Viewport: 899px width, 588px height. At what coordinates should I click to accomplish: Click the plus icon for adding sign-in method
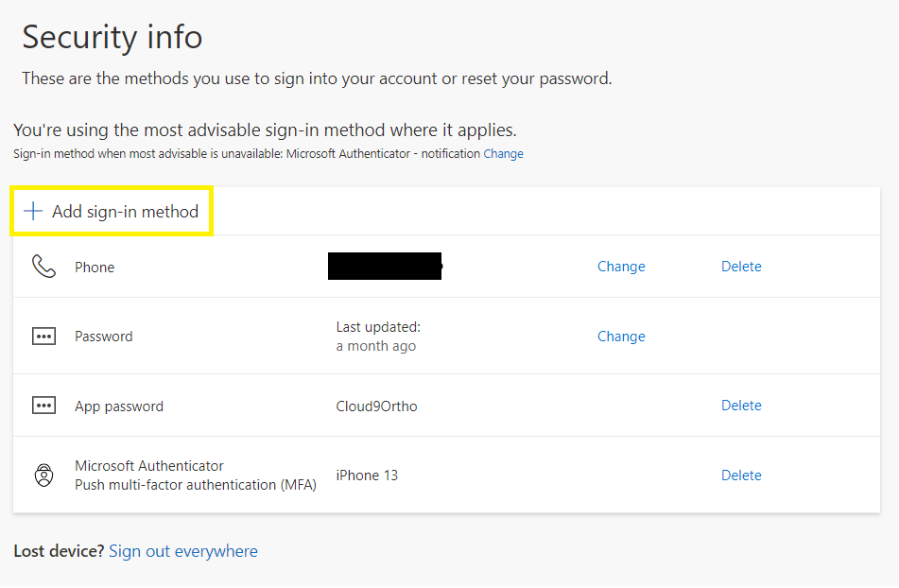point(33,211)
